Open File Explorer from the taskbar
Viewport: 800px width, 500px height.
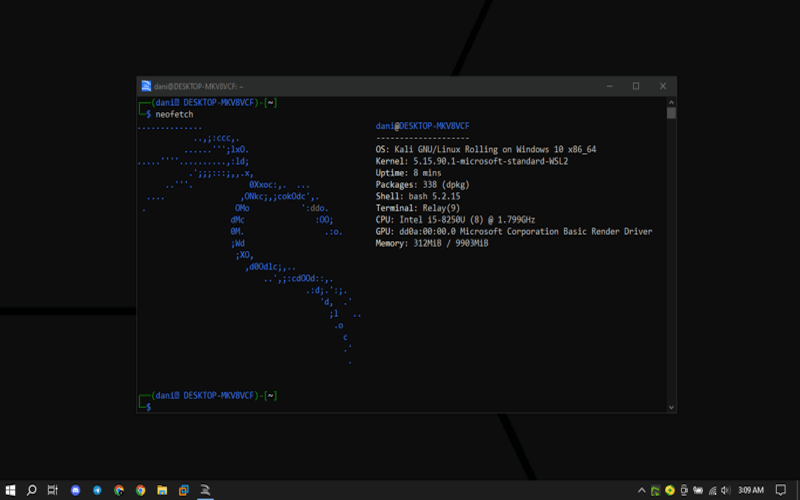(162, 490)
